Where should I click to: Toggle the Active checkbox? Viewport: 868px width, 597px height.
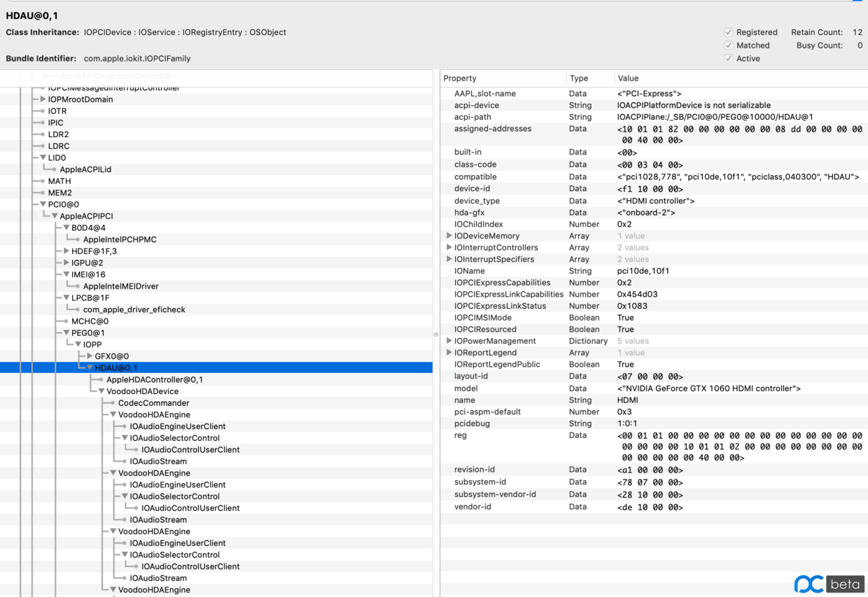728,59
